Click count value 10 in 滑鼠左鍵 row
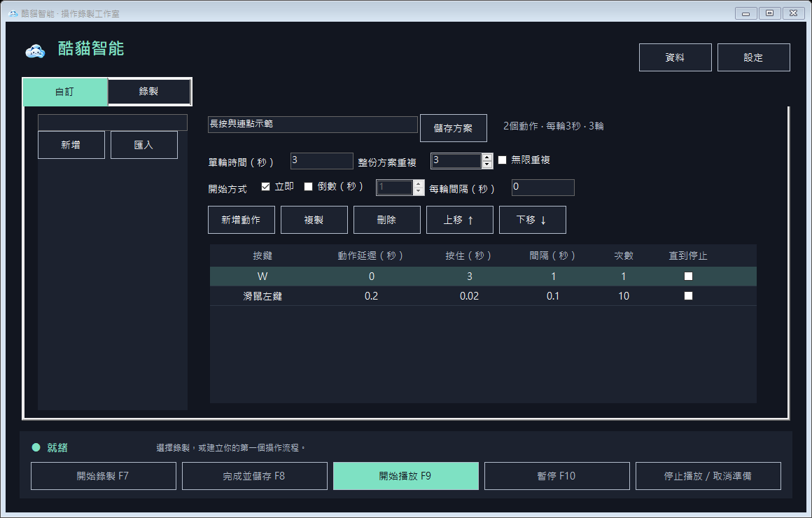Viewport: 812px width, 518px height. point(624,296)
